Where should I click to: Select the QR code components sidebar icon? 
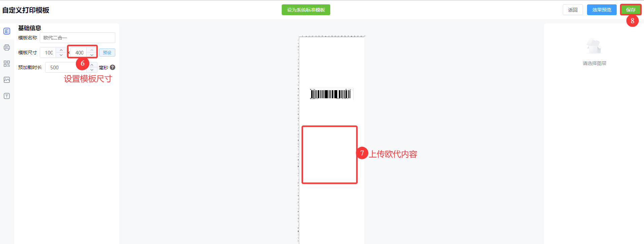click(7, 64)
